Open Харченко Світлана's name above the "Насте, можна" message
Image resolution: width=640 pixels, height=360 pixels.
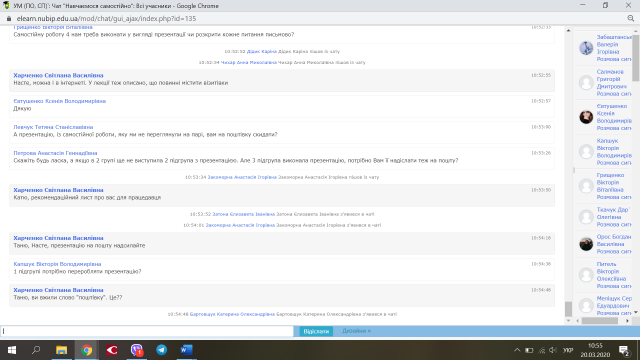tap(58, 76)
